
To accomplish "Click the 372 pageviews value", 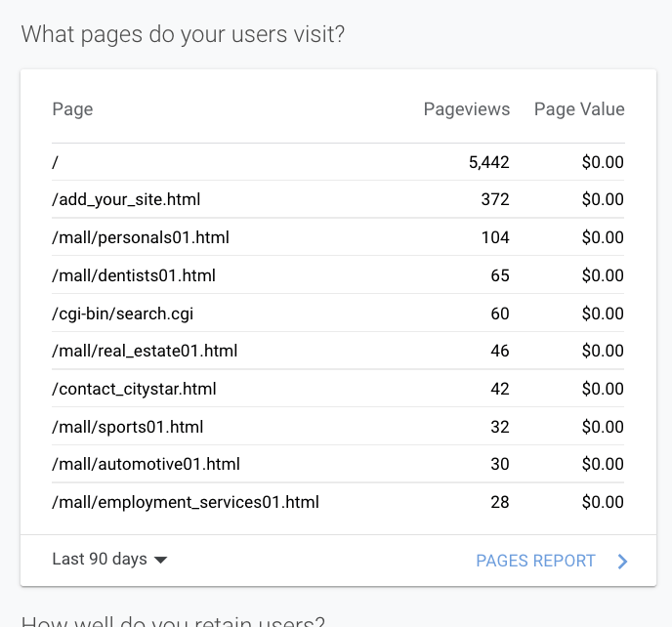I will 495,199.
